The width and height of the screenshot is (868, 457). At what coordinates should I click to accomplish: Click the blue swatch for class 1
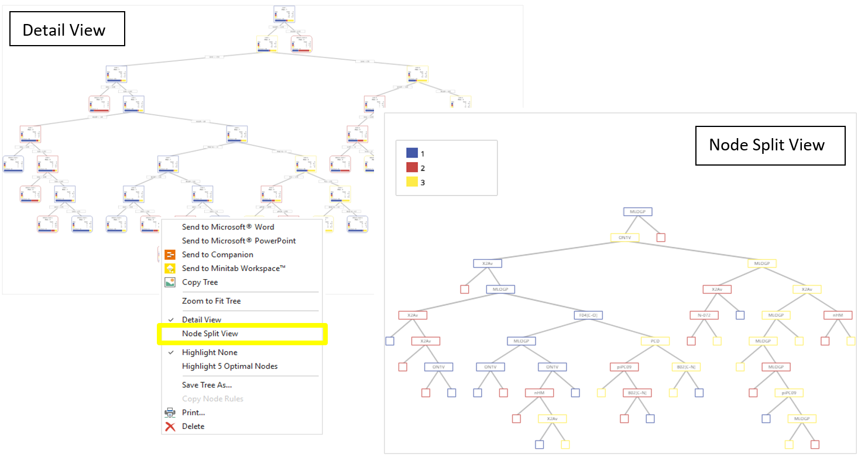click(x=412, y=153)
